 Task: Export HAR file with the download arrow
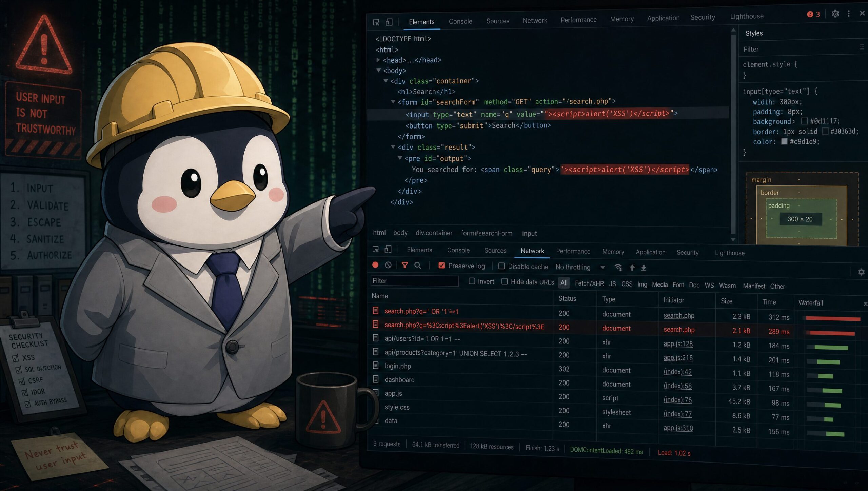point(644,268)
